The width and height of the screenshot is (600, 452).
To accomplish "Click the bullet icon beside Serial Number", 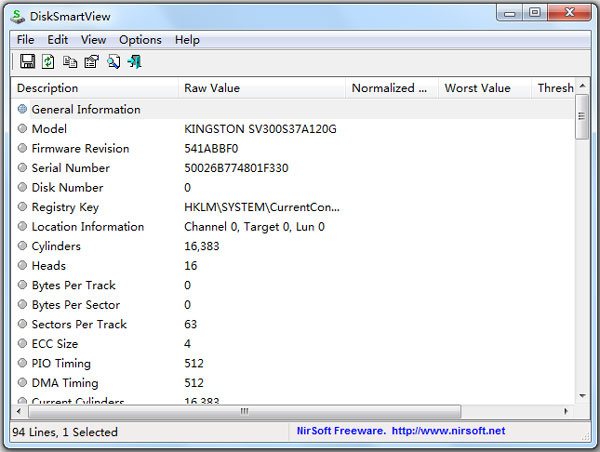I will [22, 168].
